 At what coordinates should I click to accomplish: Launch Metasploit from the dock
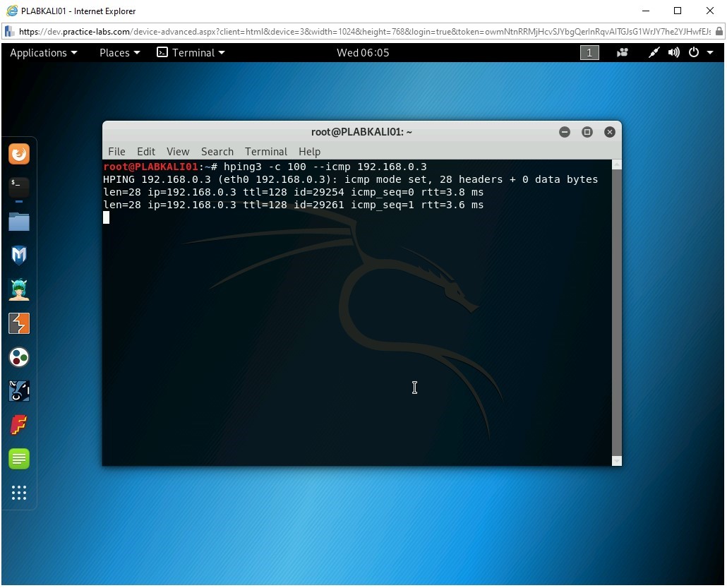19,256
